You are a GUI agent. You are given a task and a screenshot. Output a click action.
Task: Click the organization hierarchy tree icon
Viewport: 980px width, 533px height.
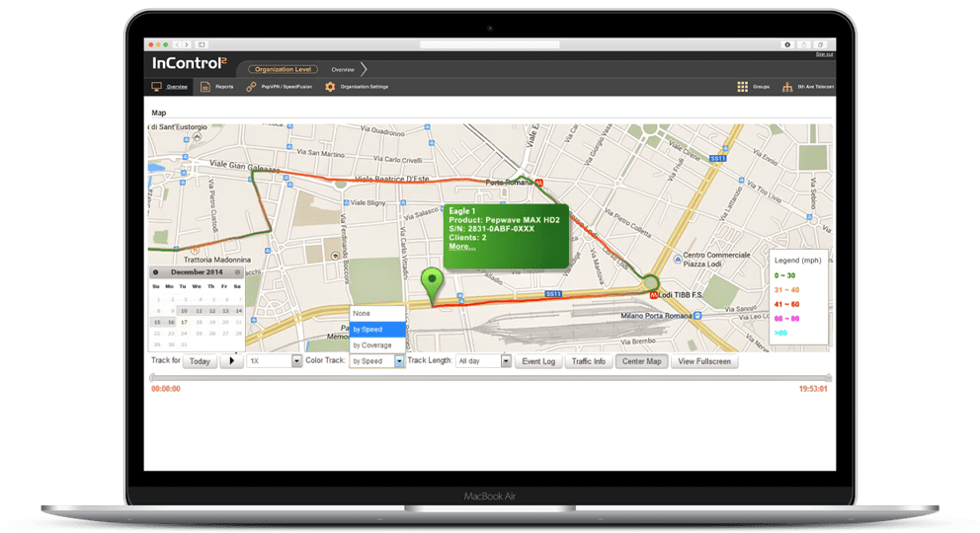pos(787,87)
